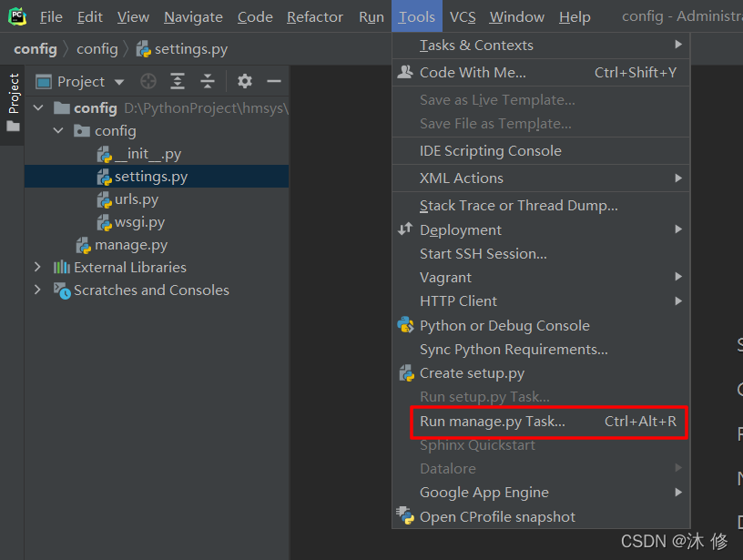Click the Create setup.py Python icon

pos(407,373)
